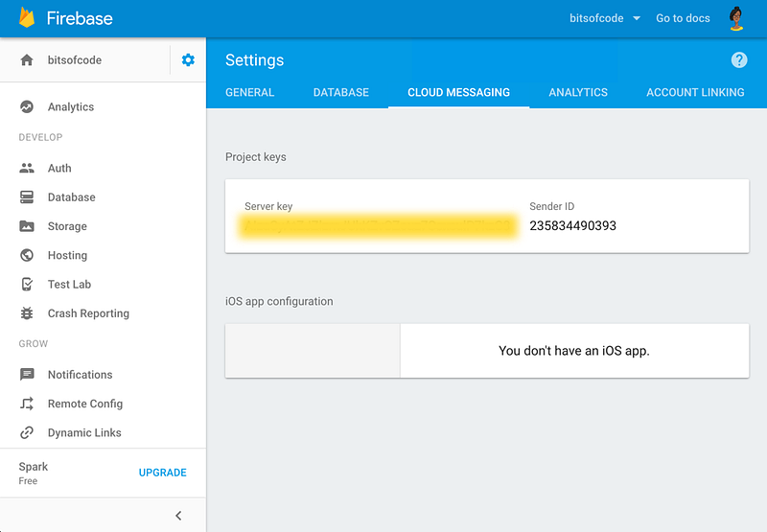Screen dimensions: 767x532
Task: Click the Go to docs link
Action: [x=683, y=18]
